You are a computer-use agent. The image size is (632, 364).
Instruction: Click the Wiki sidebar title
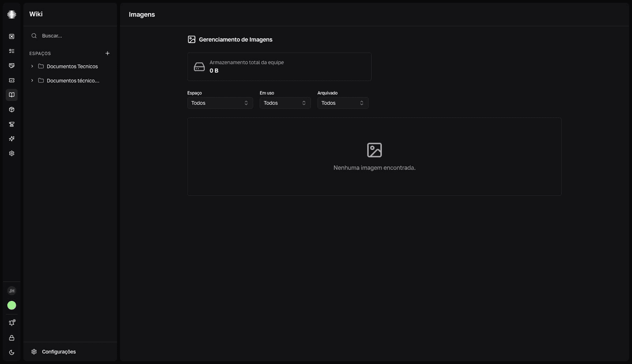click(x=36, y=14)
